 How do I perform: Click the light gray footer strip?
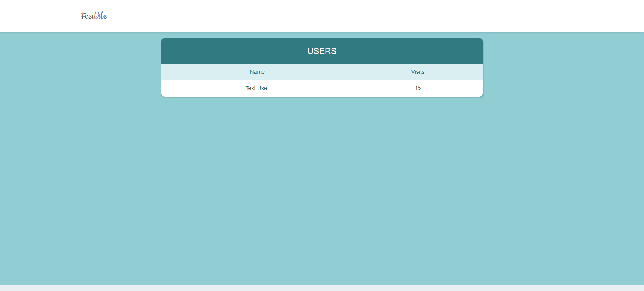point(322,288)
